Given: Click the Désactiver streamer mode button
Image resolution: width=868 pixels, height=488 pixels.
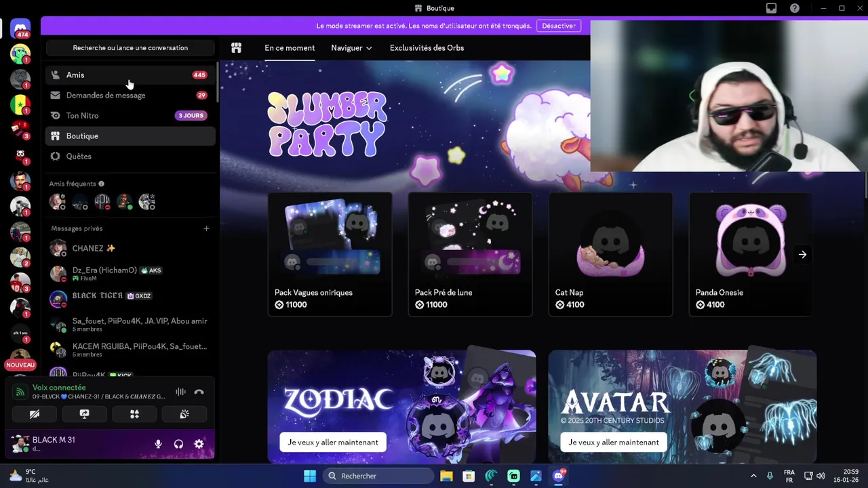Looking at the screenshot, I should 559,26.
